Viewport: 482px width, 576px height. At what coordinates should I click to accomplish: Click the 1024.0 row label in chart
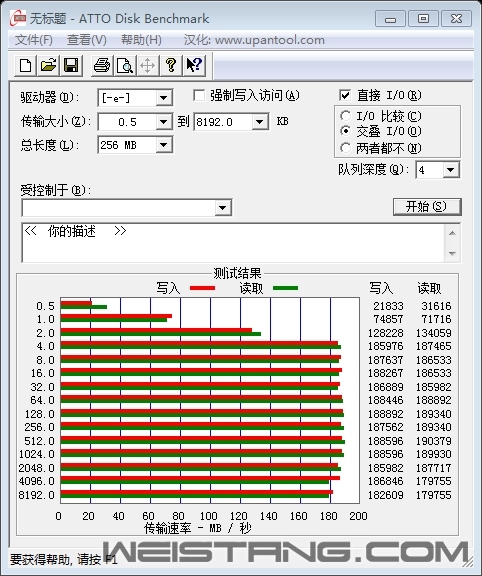click(x=36, y=454)
